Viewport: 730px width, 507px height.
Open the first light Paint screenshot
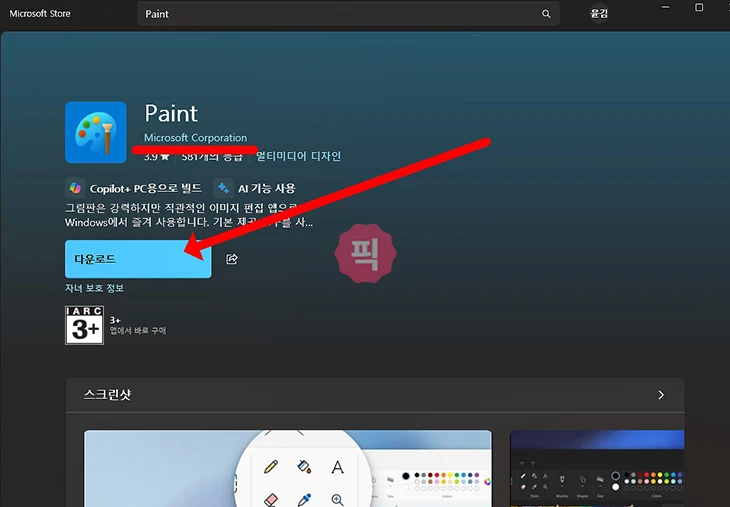pos(288,468)
